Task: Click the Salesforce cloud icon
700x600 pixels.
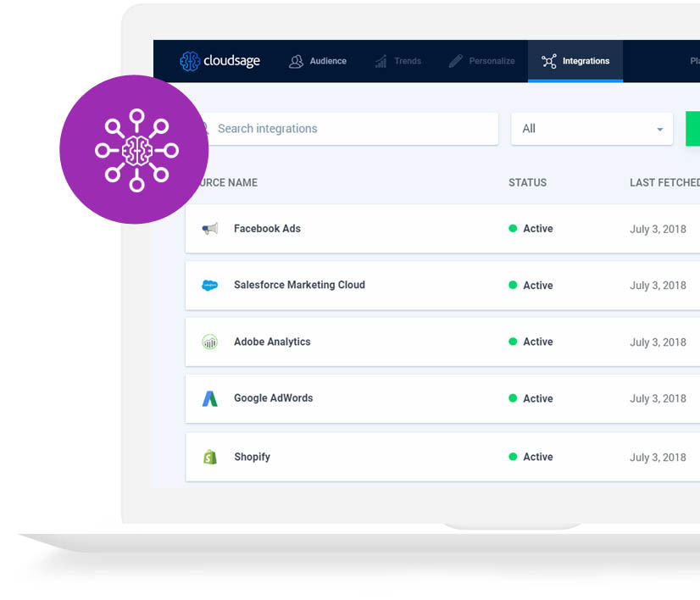Action: 209,286
